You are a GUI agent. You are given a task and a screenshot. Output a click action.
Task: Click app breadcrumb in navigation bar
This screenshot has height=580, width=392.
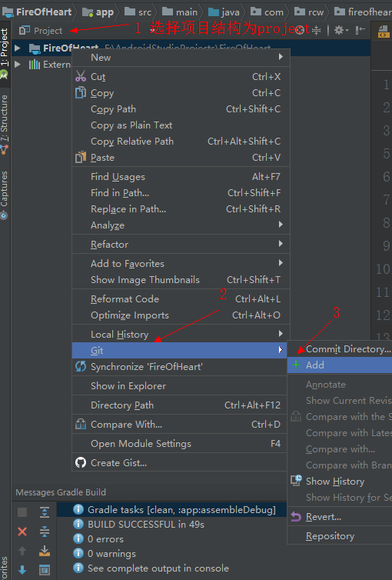(x=98, y=12)
